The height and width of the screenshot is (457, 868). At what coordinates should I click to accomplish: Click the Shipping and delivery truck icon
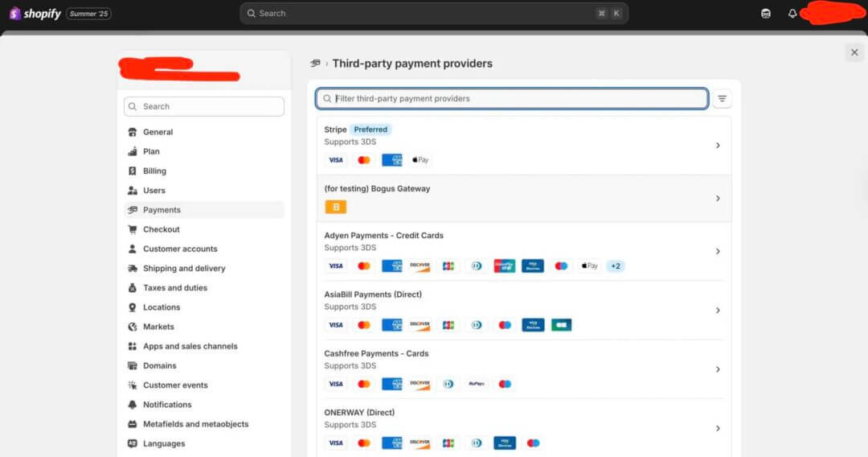pyautogui.click(x=133, y=268)
